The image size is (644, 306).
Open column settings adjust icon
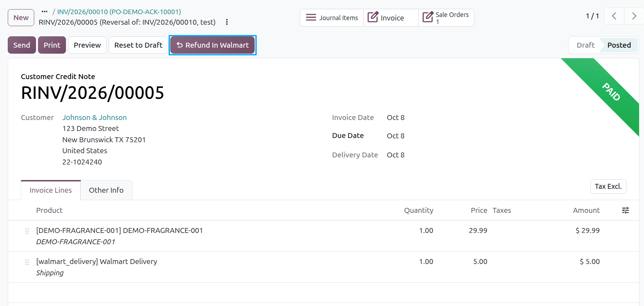click(625, 210)
